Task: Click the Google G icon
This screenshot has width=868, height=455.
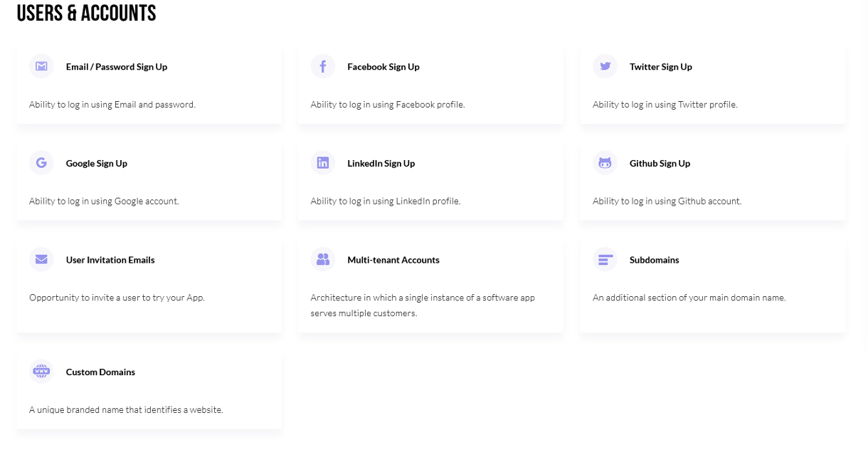Action: (41, 163)
